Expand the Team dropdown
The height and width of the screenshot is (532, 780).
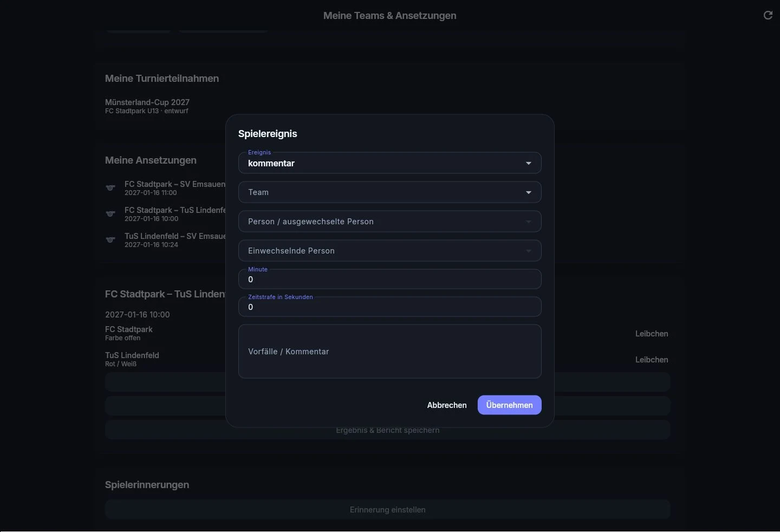(x=390, y=192)
